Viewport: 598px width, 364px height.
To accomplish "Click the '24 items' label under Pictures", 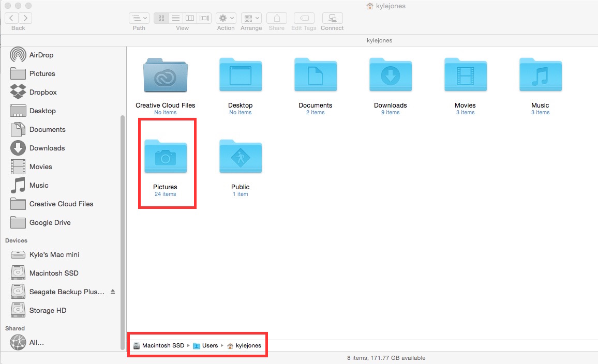I will pos(165,194).
